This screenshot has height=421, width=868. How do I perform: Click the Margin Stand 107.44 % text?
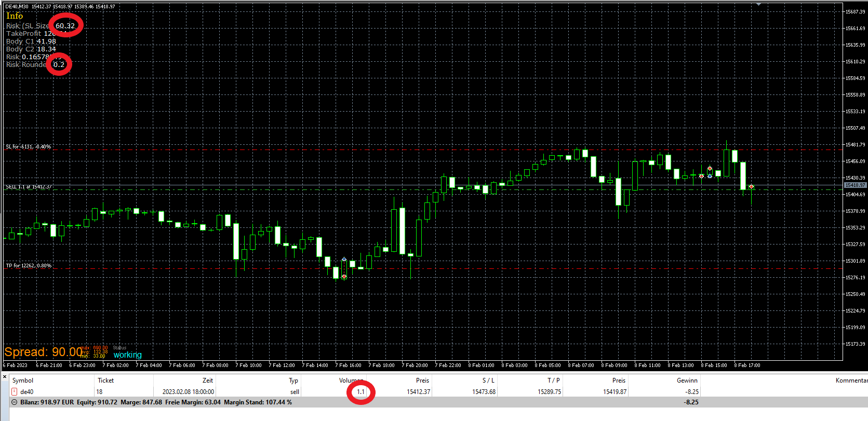pos(258,402)
